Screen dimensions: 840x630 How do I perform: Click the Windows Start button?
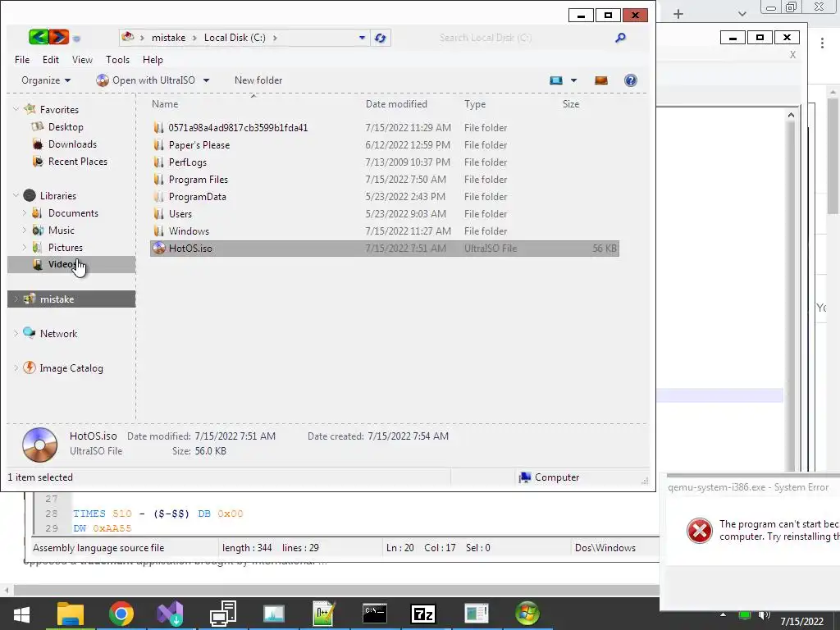pyautogui.click(x=21, y=614)
